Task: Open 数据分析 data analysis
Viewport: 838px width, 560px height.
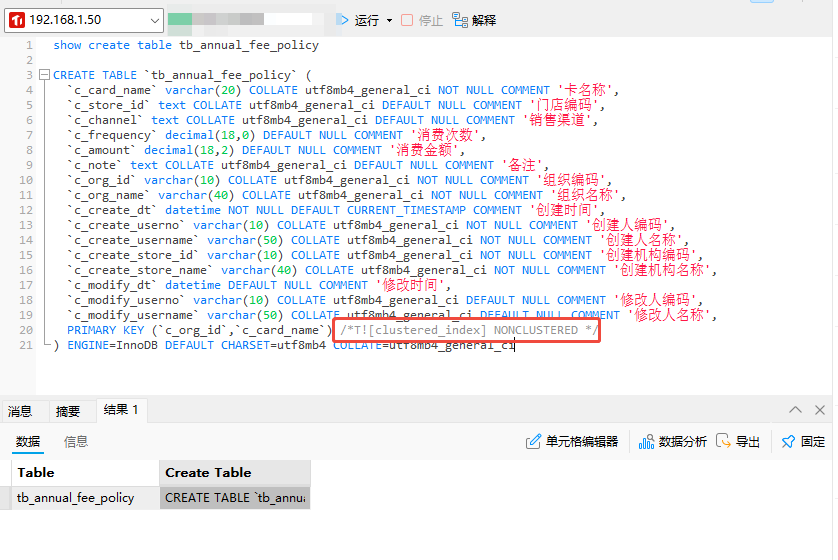Action: point(672,441)
